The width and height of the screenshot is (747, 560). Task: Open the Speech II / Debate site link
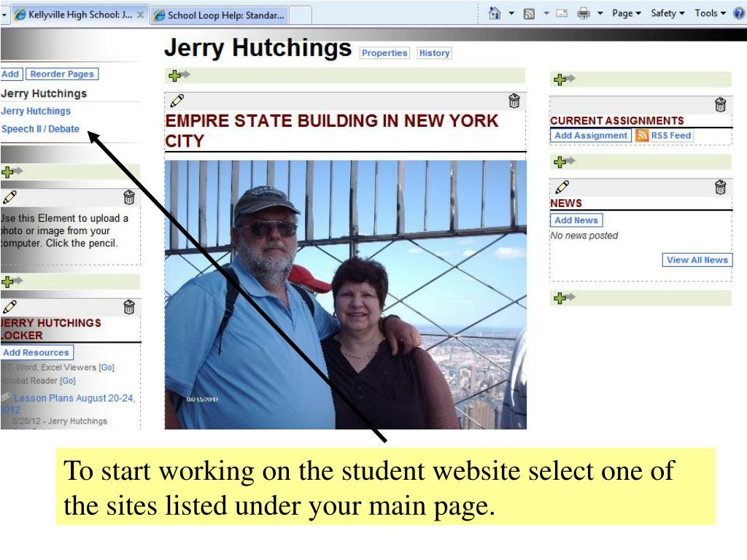(x=41, y=129)
